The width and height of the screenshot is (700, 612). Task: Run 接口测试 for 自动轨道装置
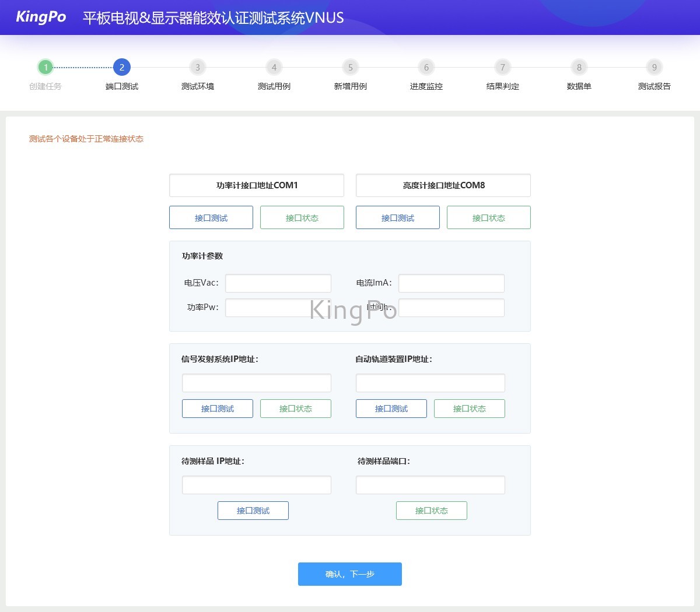(x=391, y=409)
